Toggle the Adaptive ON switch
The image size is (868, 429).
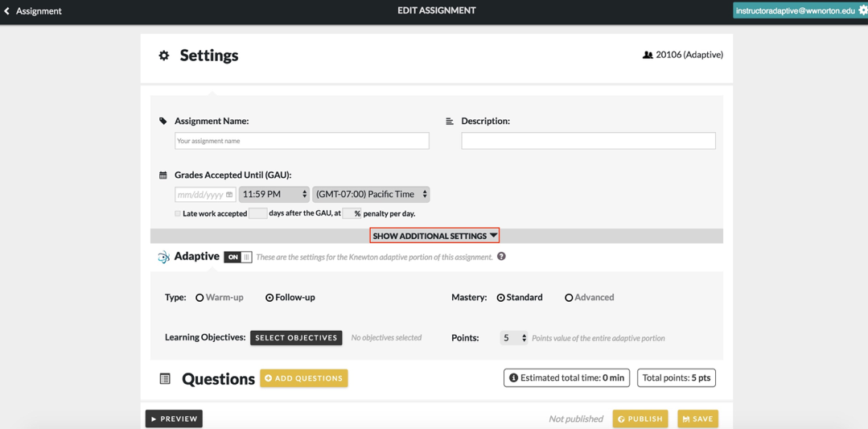click(x=238, y=257)
